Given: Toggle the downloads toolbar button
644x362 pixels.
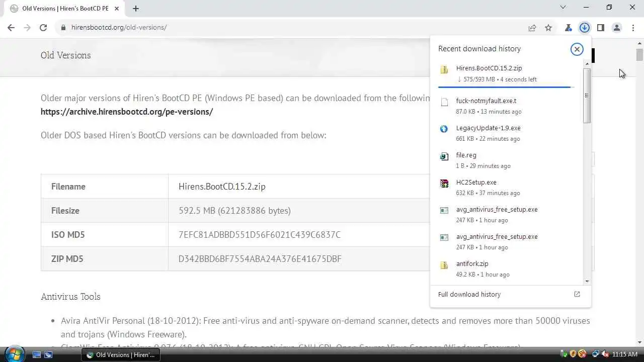Looking at the screenshot, I should 585,28.
